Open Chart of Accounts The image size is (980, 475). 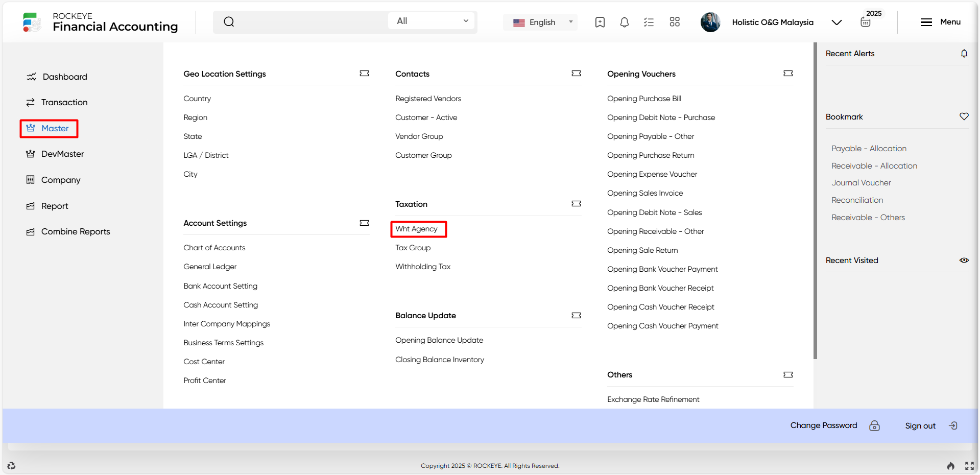214,248
